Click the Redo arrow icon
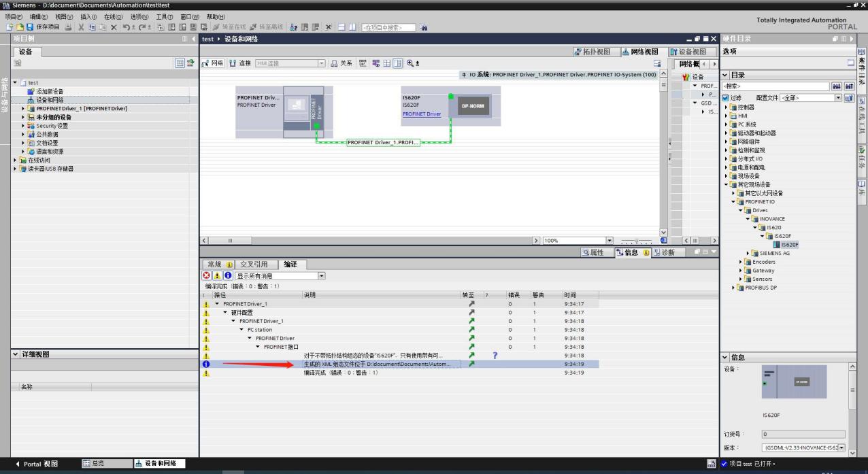868x474 pixels. pyautogui.click(x=144, y=27)
